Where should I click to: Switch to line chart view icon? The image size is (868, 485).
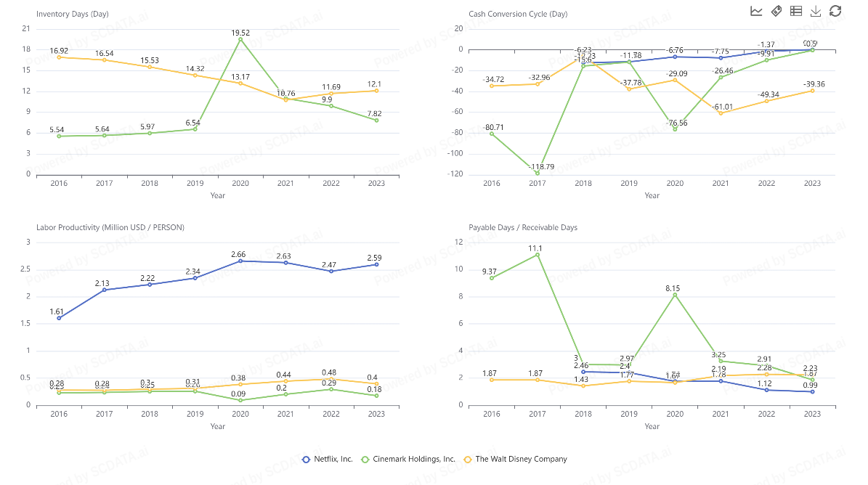756,11
